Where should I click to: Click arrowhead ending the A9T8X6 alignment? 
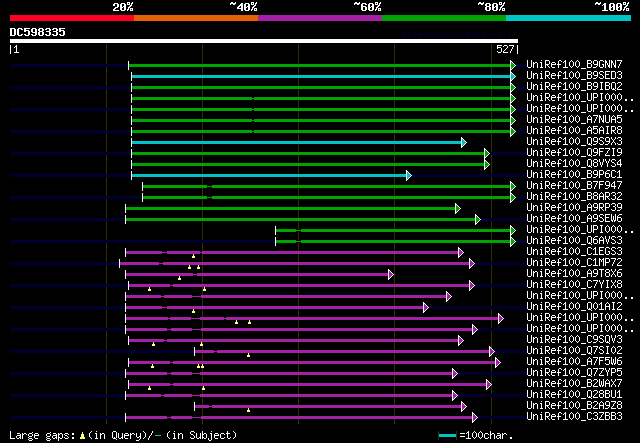[x=391, y=275]
